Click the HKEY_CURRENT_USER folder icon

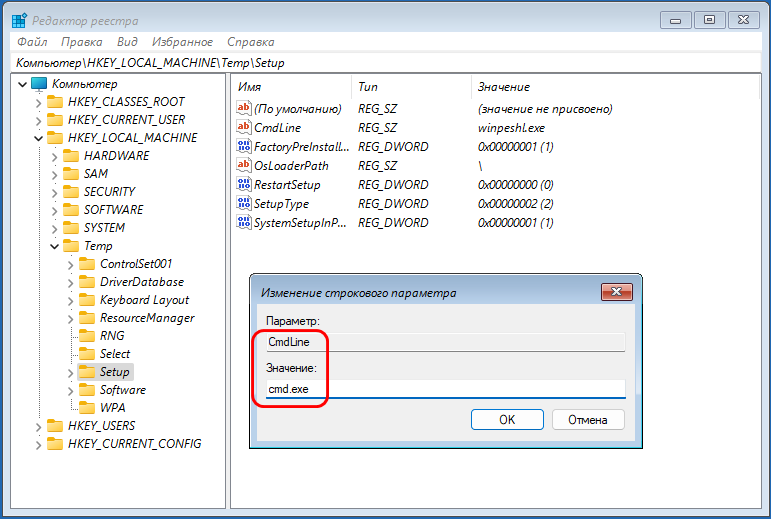(x=55, y=120)
